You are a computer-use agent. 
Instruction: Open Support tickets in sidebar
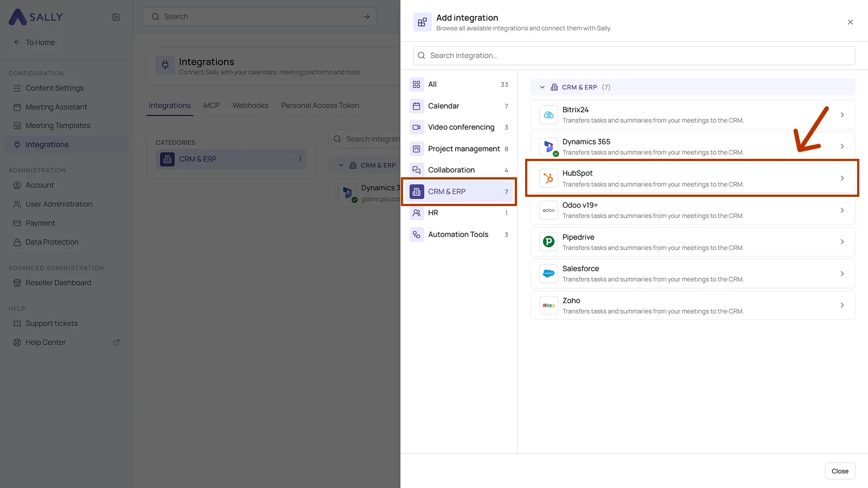66,324
